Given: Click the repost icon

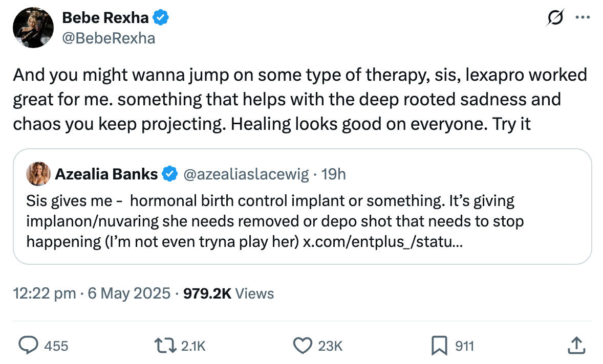Looking at the screenshot, I should pos(165,346).
